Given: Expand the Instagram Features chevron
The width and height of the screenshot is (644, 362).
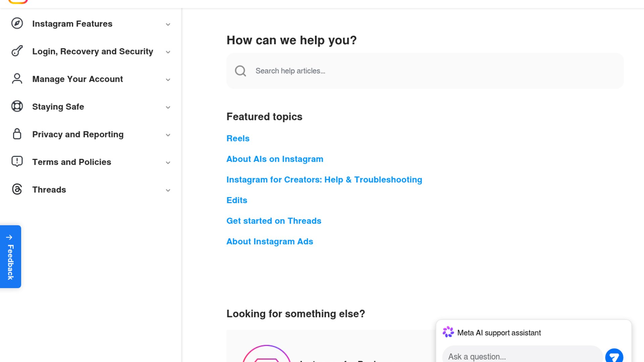Looking at the screenshot, I should [x=168, y=24].
